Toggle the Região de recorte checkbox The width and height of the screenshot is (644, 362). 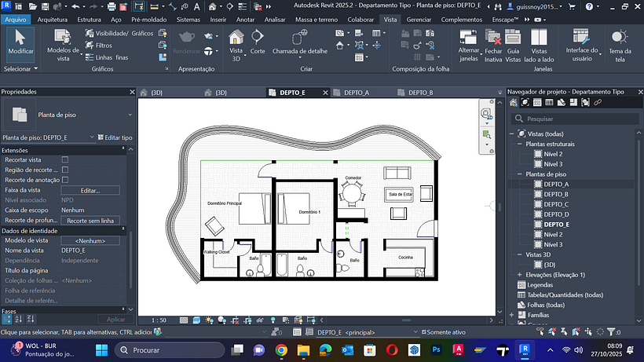click(65, 170)
